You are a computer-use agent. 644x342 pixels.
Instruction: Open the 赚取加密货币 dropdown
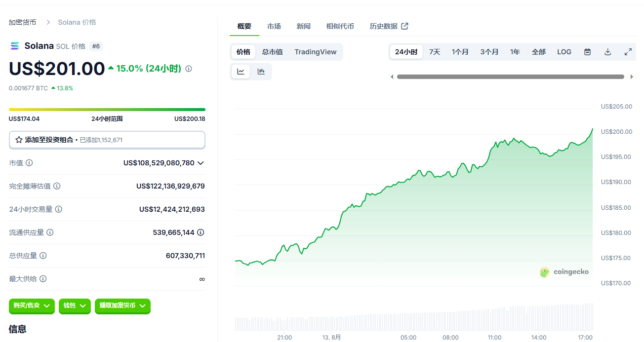(122, 306)
